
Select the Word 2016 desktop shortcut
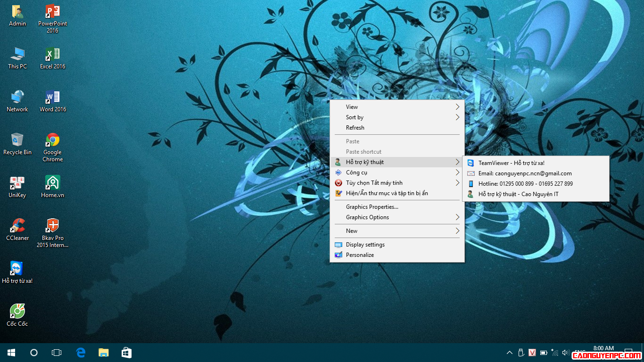tap(52, 101)
